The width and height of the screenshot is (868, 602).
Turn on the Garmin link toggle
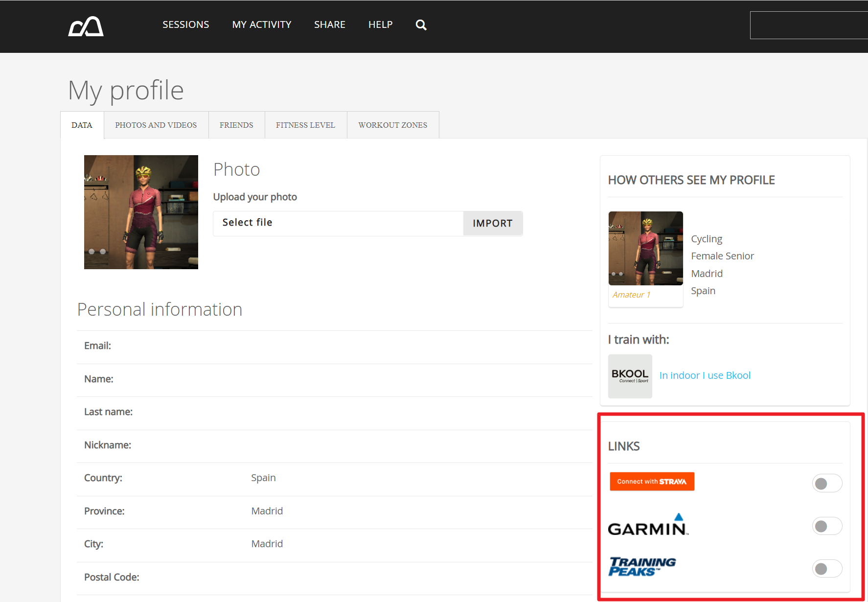[826, 526]
